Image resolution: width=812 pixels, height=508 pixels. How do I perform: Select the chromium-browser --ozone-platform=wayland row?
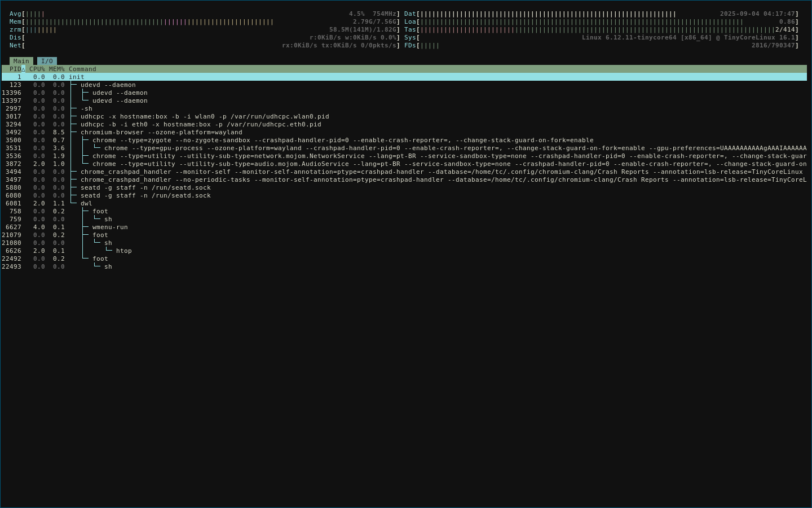click(x=404, y=132)
